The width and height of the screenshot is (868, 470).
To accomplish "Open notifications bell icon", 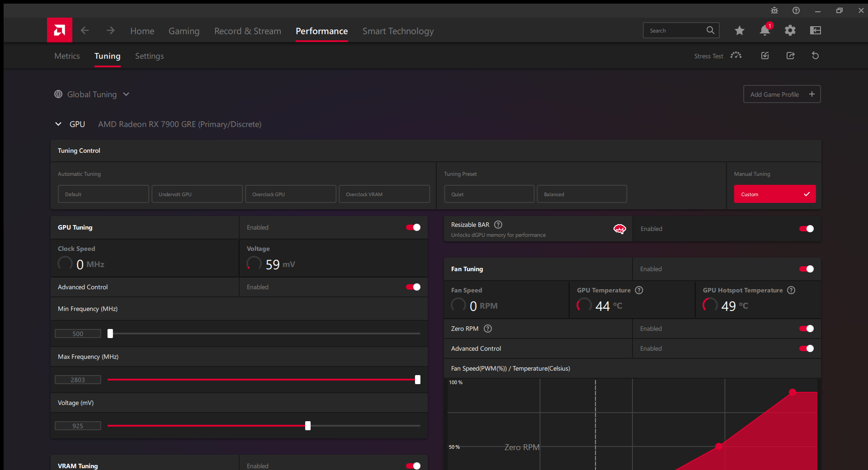I will click(765, 30).
